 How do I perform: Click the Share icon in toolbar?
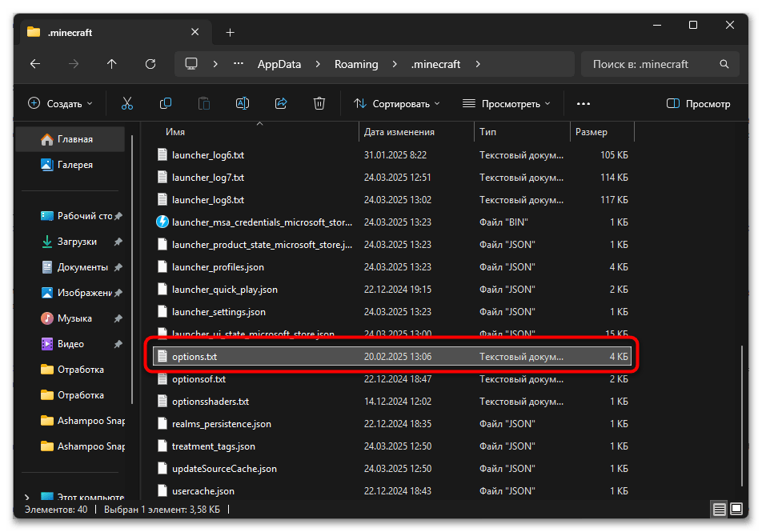point(281,103)
